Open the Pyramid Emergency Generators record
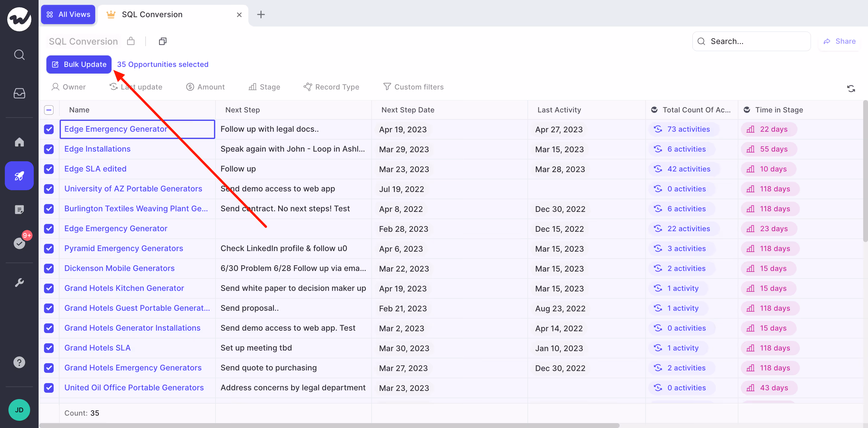This screenshot has height=428, width=868. tap(124, 248)
